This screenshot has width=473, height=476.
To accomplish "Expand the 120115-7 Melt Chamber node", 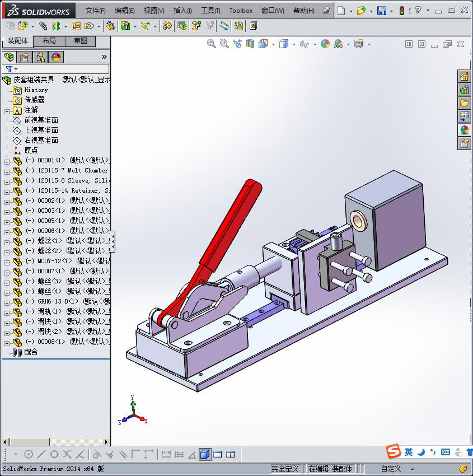I will (7, 172).
